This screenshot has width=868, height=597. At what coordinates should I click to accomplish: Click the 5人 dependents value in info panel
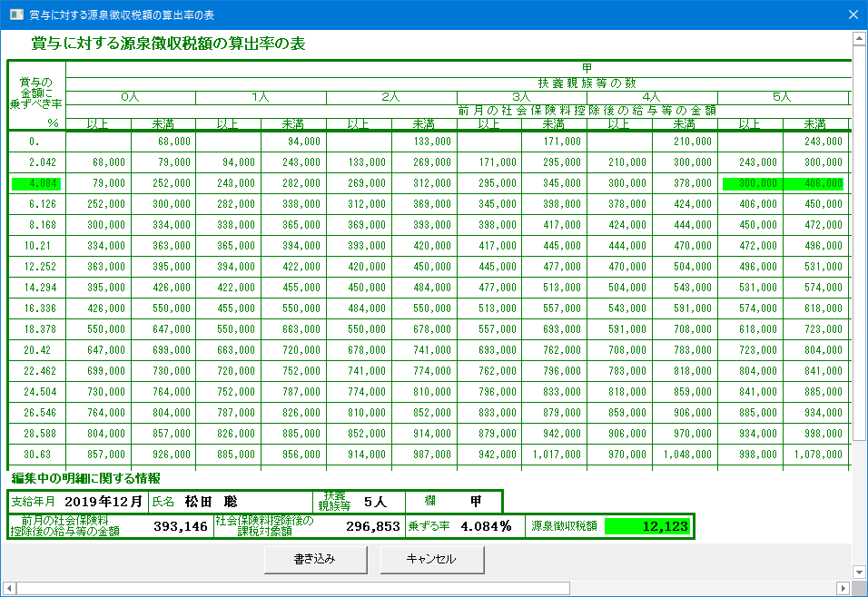tap(375, 502)
